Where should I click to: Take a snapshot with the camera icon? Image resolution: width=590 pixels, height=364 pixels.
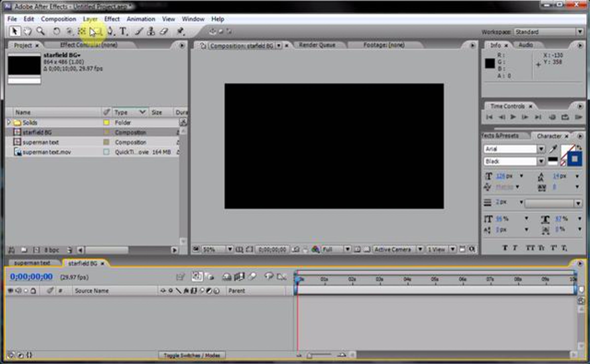coord(296,249)
